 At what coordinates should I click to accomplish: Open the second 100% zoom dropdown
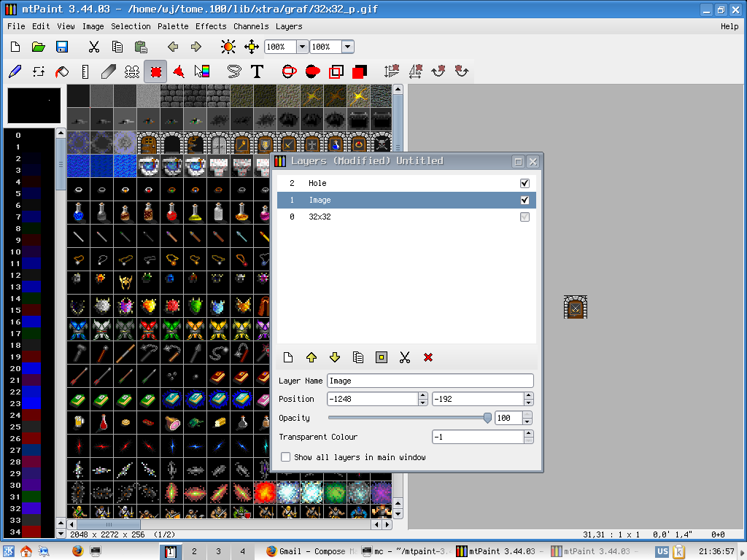(347, 47)
